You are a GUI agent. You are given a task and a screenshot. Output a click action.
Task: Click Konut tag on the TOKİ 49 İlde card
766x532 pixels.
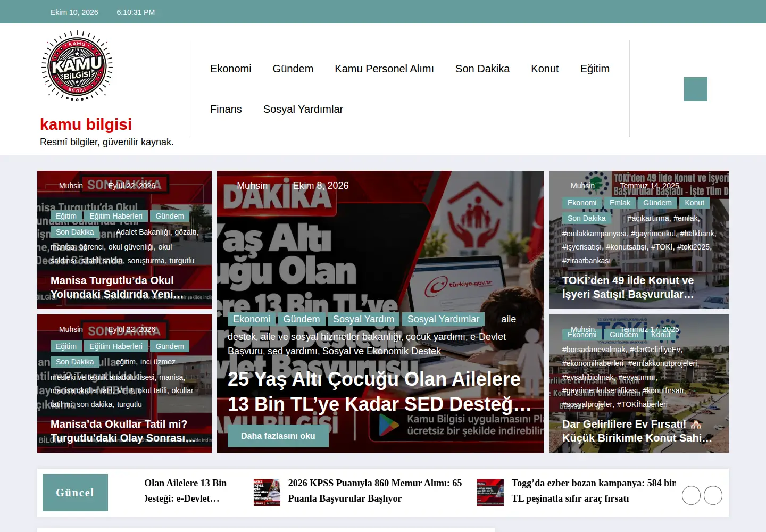tap(694, 203)
